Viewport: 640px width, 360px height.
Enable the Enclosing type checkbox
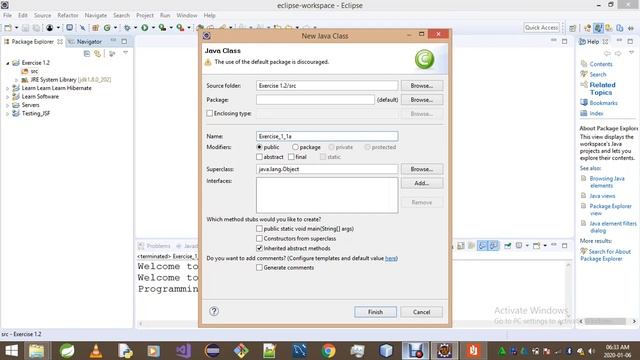tap(210, 113)
